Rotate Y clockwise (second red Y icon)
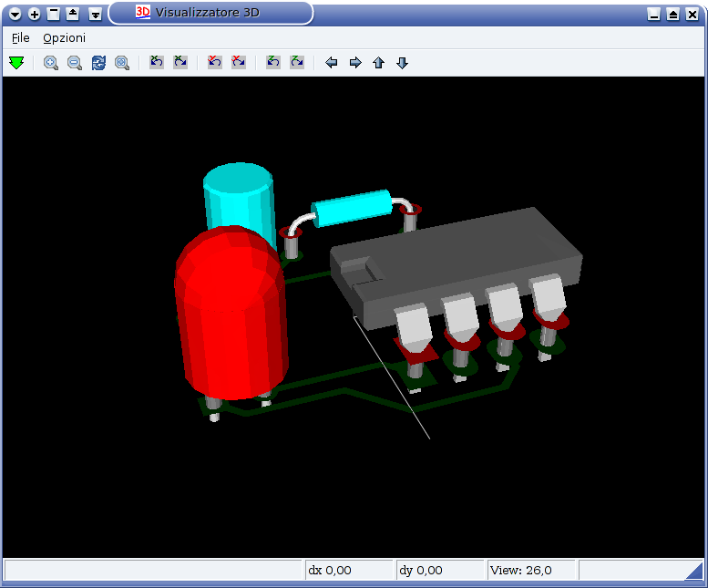This screenshot has height=588, width=708. coord(239,62)
